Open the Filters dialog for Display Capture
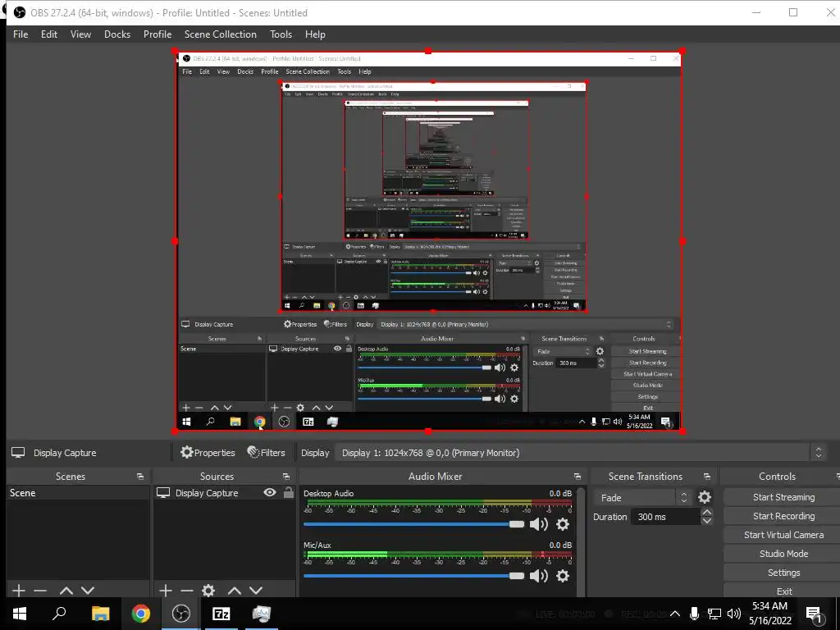 (x=267, y=453)
